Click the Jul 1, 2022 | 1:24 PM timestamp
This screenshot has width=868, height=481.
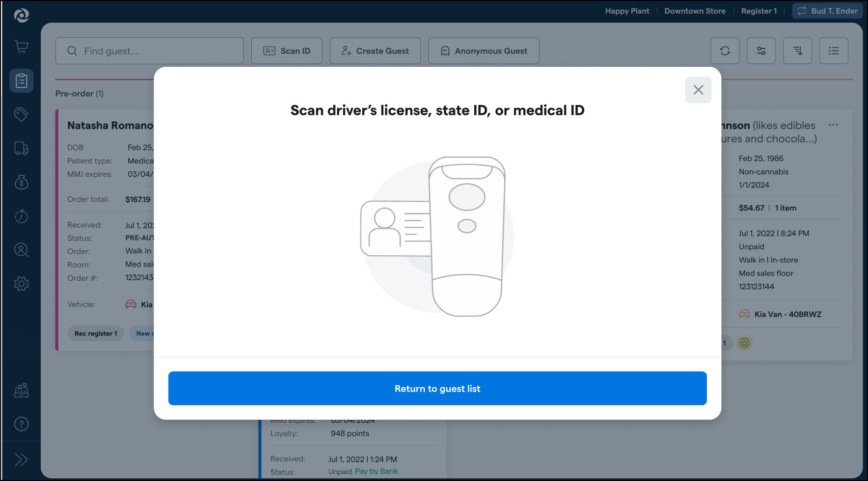pos(363,459)
